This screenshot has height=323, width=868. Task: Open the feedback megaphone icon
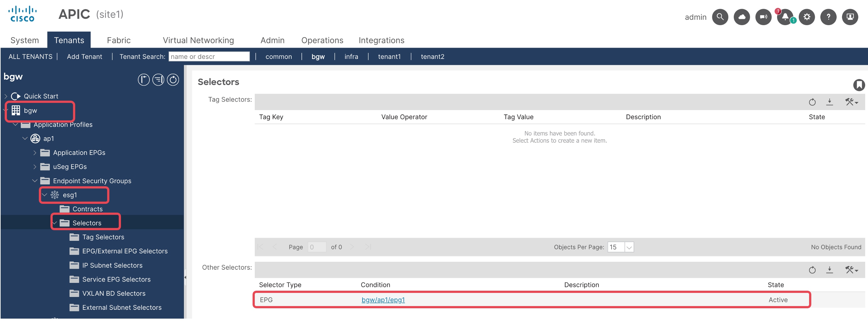tap(763, 17)
